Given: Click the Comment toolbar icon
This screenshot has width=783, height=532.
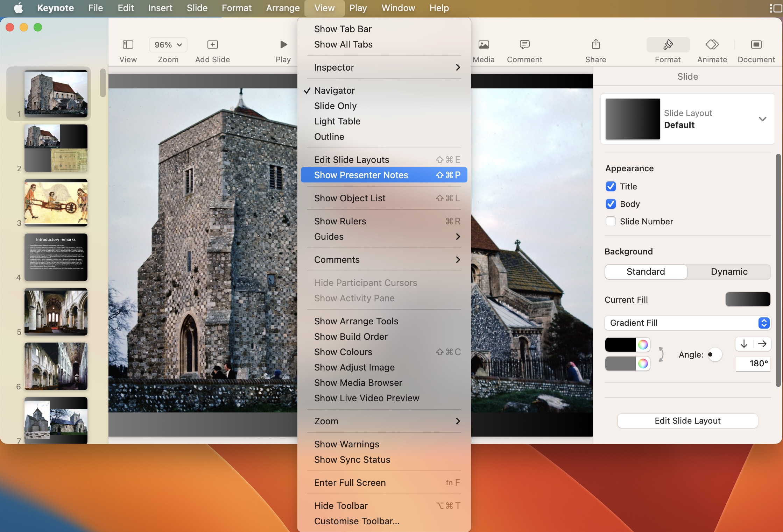Looking at the screenshot, I should point(524,45).
